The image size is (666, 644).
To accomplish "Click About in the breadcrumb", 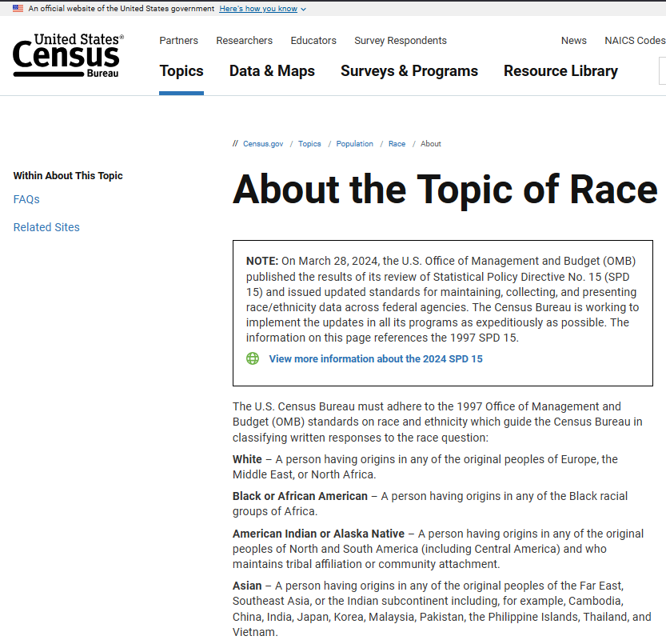I will pyautogui.click(x=431, y=144).
